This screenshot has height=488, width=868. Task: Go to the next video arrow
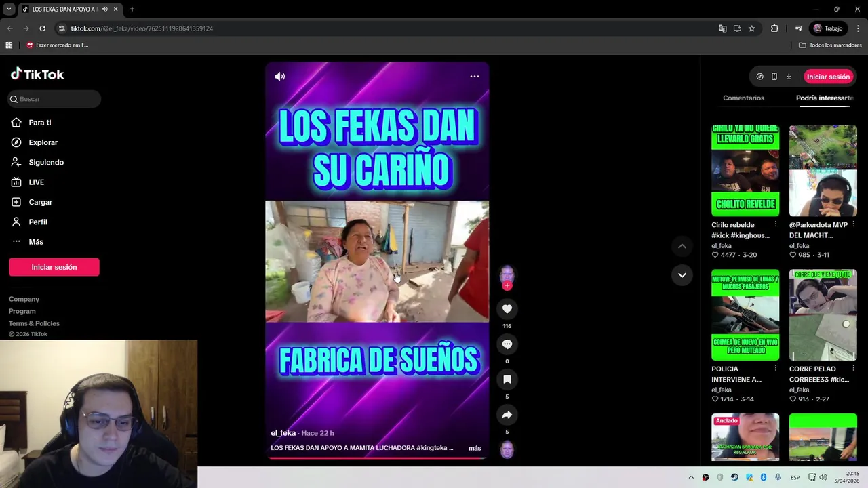(682, 275)
